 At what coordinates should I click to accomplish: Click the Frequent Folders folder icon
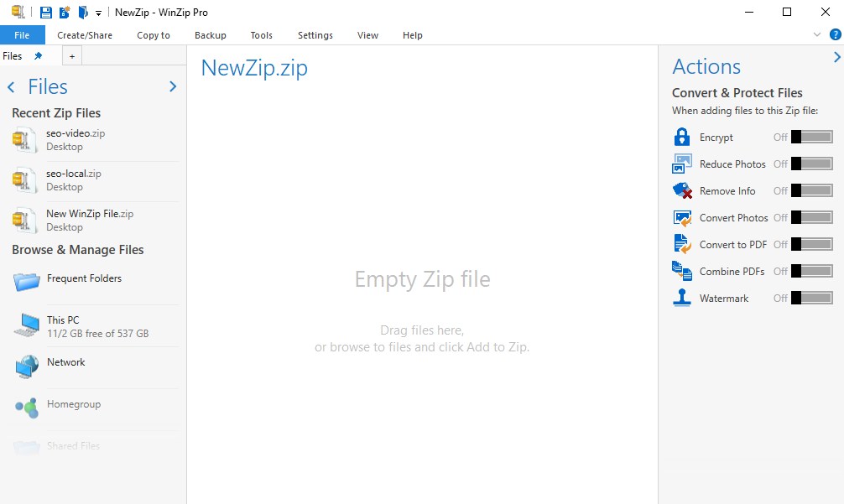coord(26,281)
